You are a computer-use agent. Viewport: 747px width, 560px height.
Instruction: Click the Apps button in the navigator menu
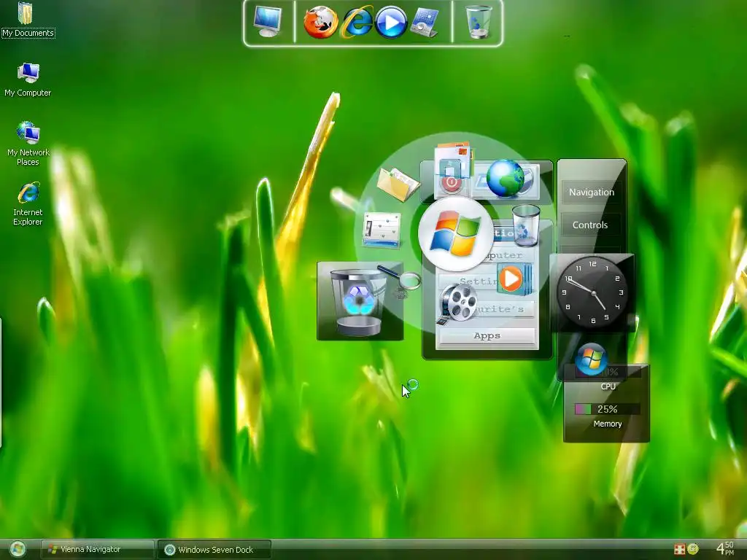click(487, 335)
